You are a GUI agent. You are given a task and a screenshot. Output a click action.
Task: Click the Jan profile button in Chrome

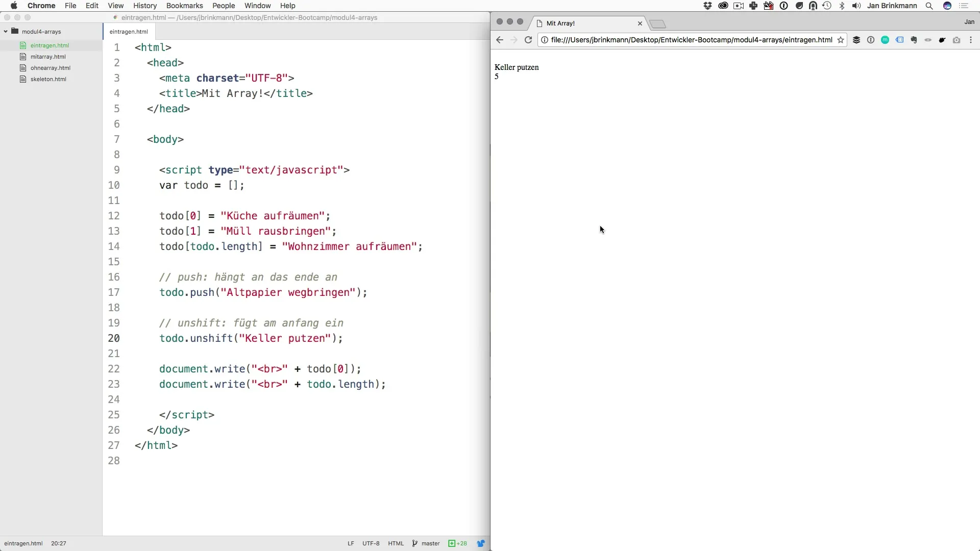(x=969, y=22)
